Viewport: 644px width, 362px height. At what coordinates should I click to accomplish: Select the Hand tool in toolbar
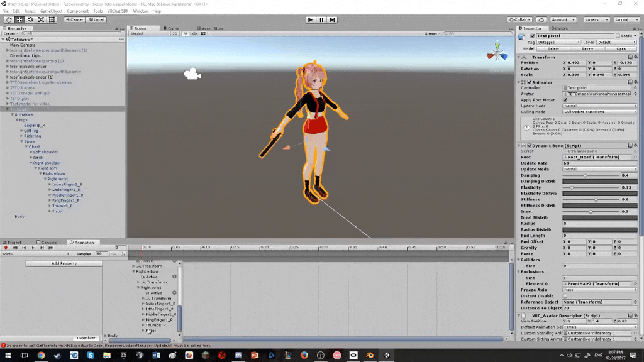[9, 19]
